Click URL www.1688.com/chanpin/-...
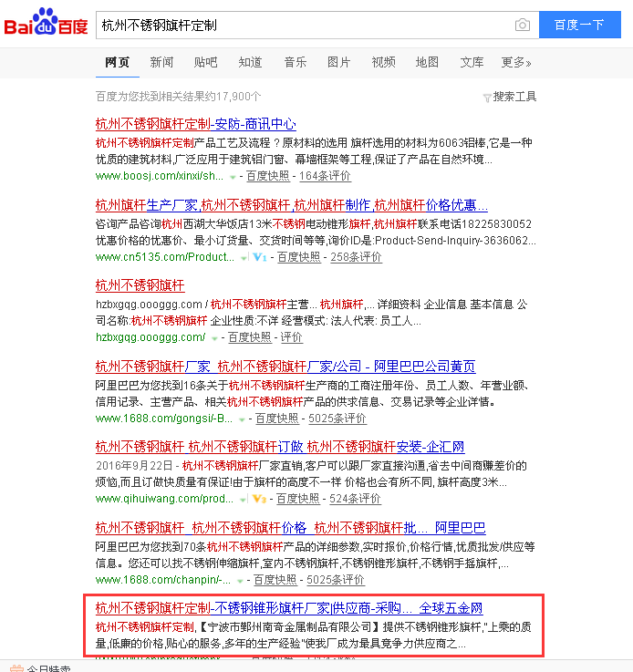 tap(163, 580)
